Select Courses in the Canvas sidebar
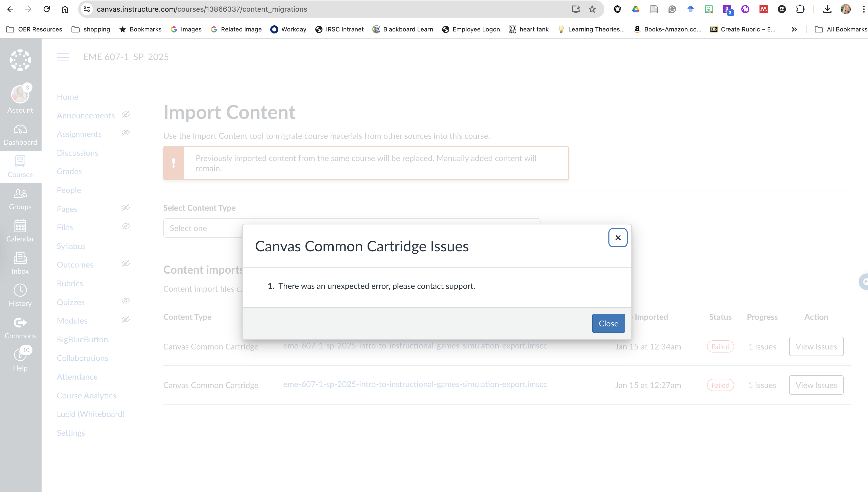Screen dimensions: 868x492 (x=20, y=166)
